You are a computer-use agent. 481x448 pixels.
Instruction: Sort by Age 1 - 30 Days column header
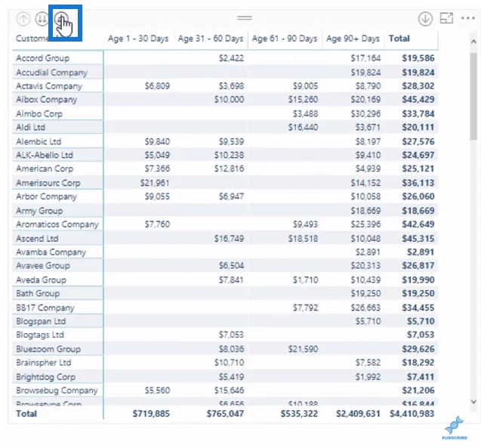tap(138, 39)
